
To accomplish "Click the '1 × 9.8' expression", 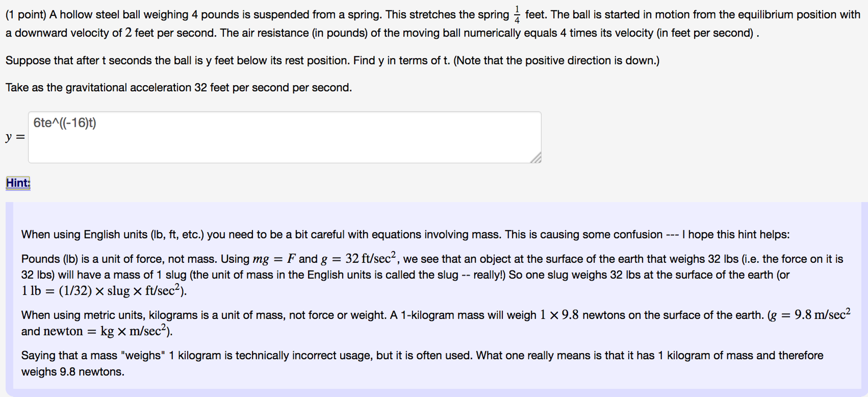I will pyautogui.click(x=559, y=315).
